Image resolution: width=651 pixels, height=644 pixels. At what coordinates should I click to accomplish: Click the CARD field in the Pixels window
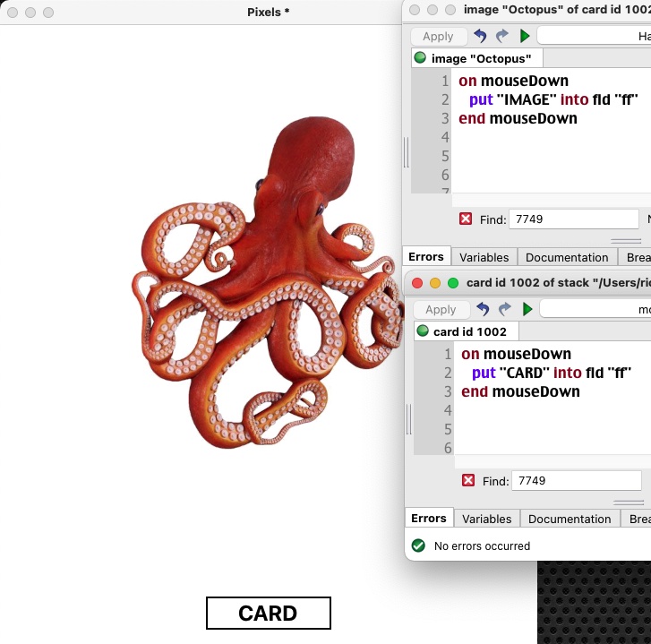[x=269, y=614]
